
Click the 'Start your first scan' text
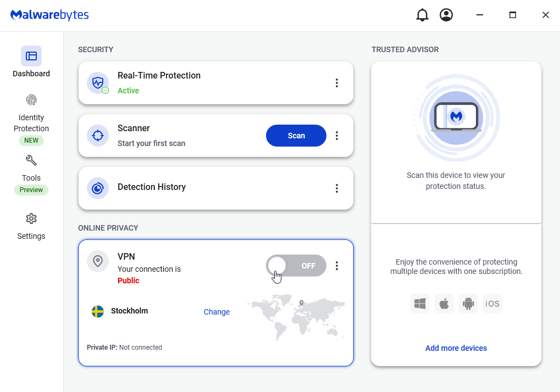point(152,143)
